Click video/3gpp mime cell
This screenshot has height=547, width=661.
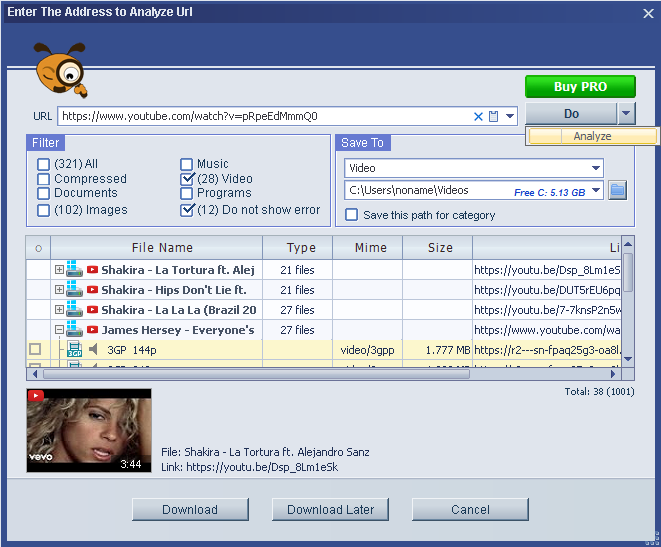click(368, 350)
